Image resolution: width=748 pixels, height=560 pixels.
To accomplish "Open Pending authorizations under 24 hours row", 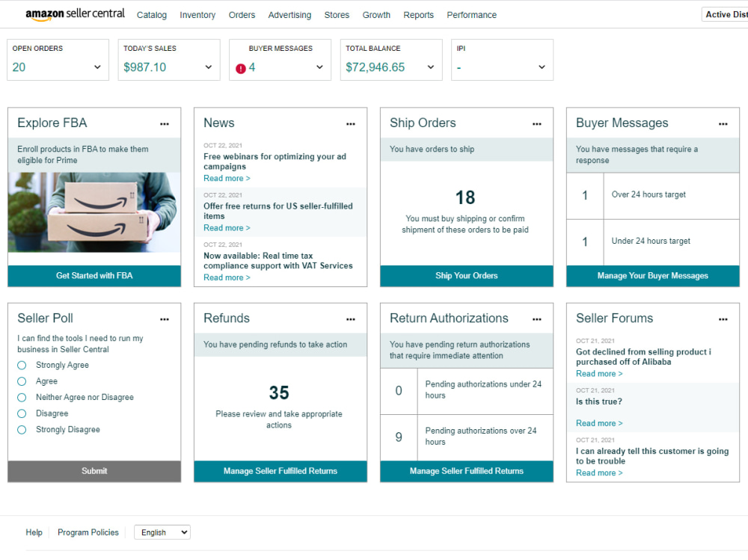I will pyautogui.click(x=467, y=391).
